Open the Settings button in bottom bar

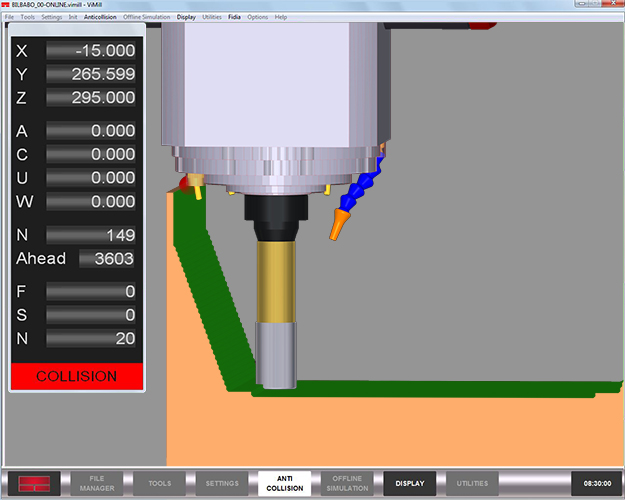222,484
